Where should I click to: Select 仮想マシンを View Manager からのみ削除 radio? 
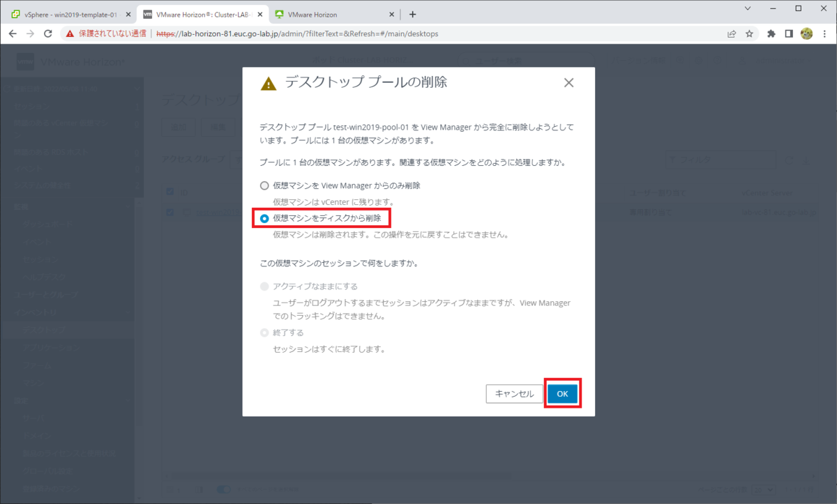tap(264, 186)
